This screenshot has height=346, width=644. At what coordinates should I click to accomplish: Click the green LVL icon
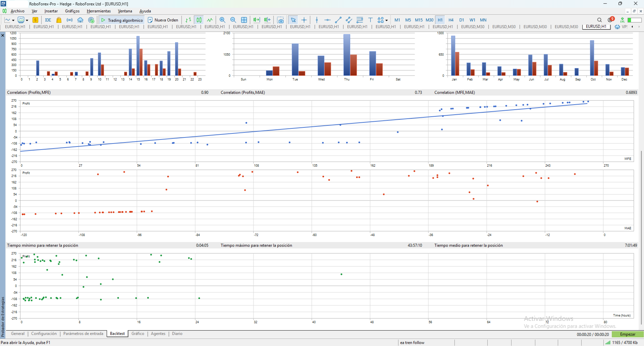(622, 20)
